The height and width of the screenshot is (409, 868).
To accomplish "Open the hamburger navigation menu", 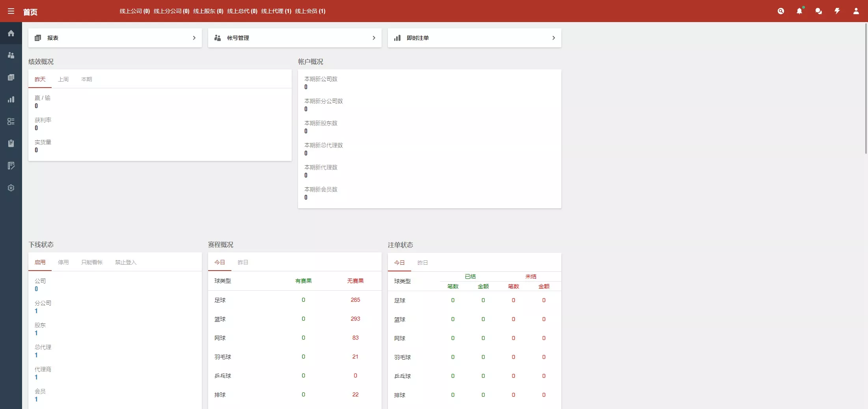I will 11,11.
